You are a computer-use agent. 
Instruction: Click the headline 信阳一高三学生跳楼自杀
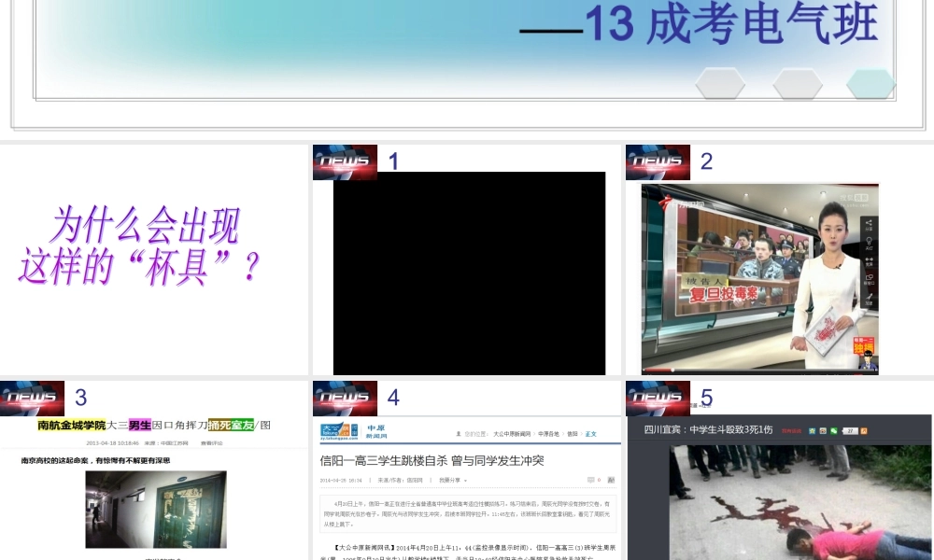pyautogui.click(x=432, y=460)
